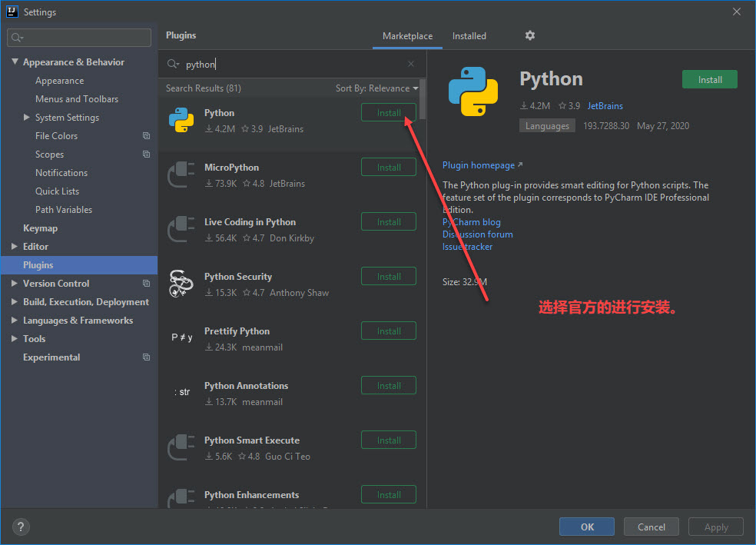
Task: Select the Python plugin icon in results
Action: 181,120
